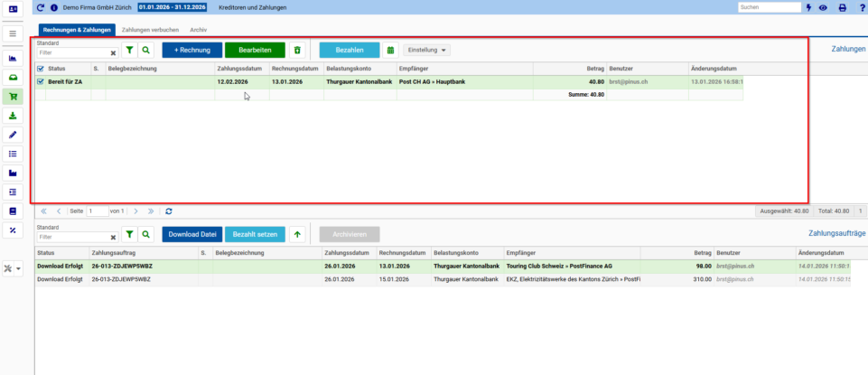Toggle the eye visibility icon in header
The image size is (868, 375).
(x=823, y=8)
